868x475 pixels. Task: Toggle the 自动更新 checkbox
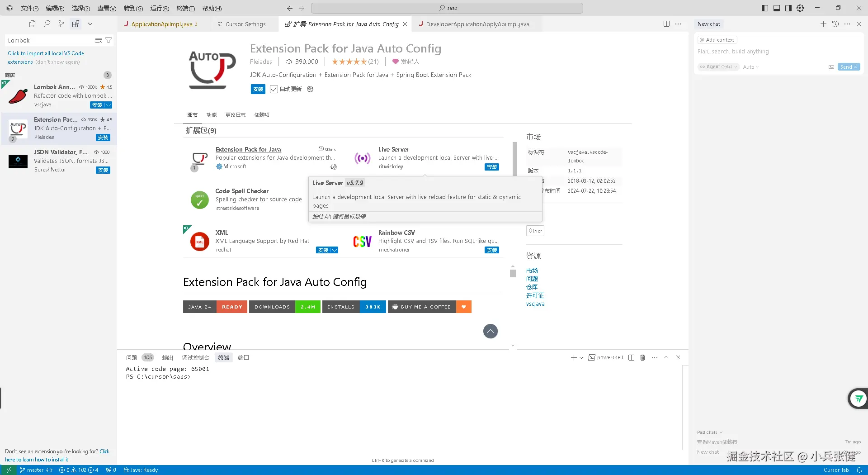pos(274,89)
